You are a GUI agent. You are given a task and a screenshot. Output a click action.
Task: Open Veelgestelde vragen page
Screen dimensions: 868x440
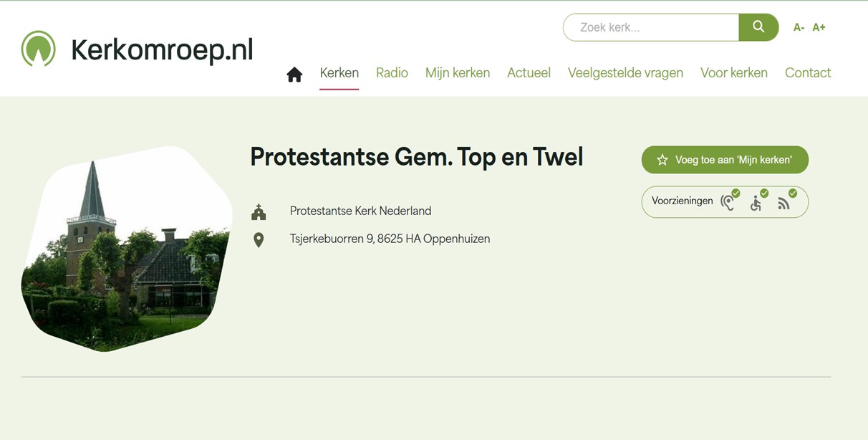click(x=625, y=72)
